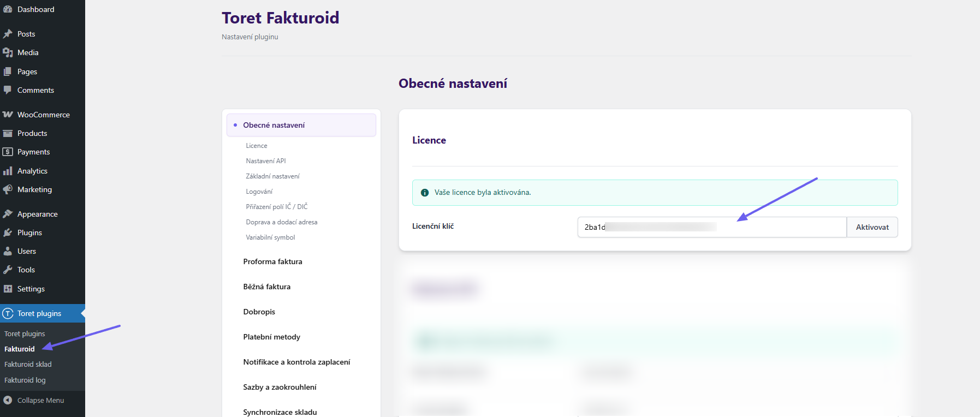The height and width of the screenshot is (417, 980).
Task: Open Synchronizace skladu section
Action: coord(280,412)
